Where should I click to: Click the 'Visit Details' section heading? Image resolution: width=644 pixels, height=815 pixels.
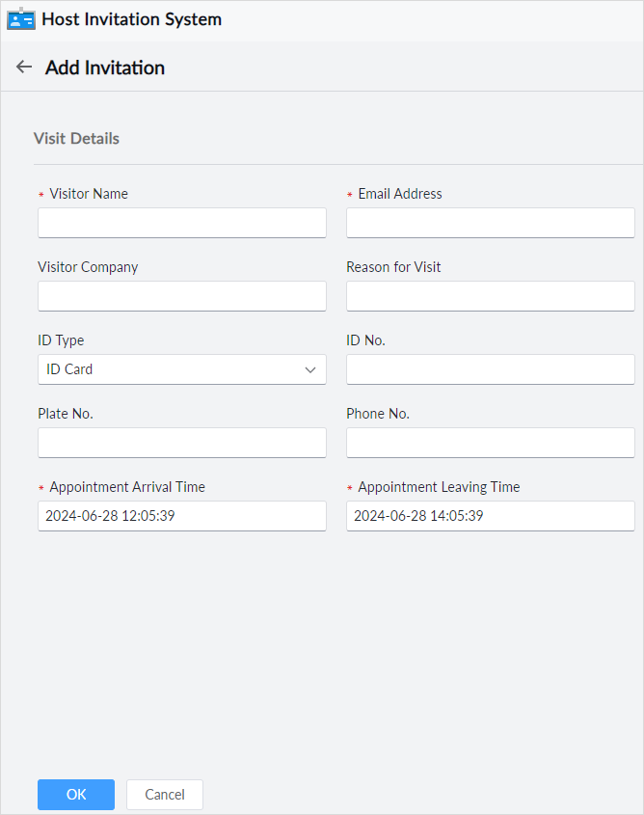pyautogui.click(x=77, y=139)
